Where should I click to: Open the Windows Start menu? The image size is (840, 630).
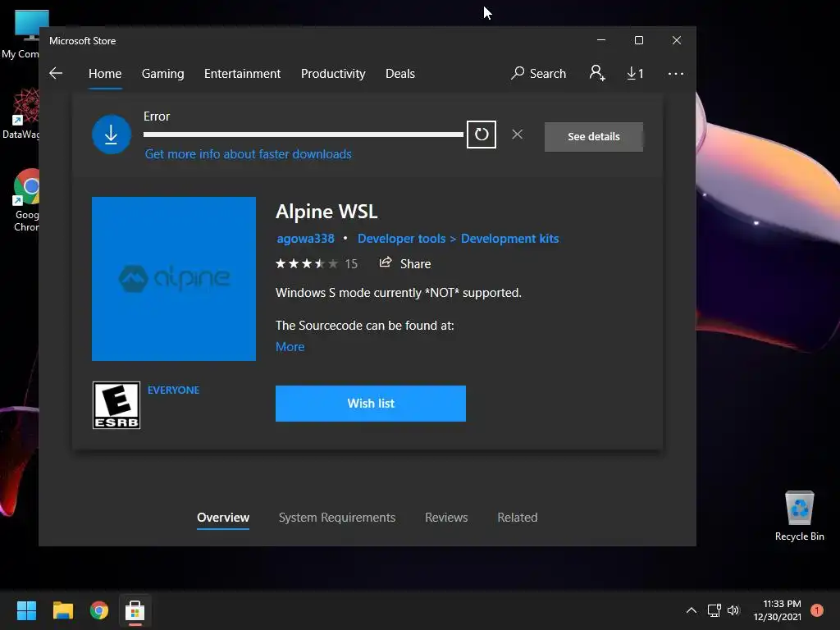pos(26,610)
